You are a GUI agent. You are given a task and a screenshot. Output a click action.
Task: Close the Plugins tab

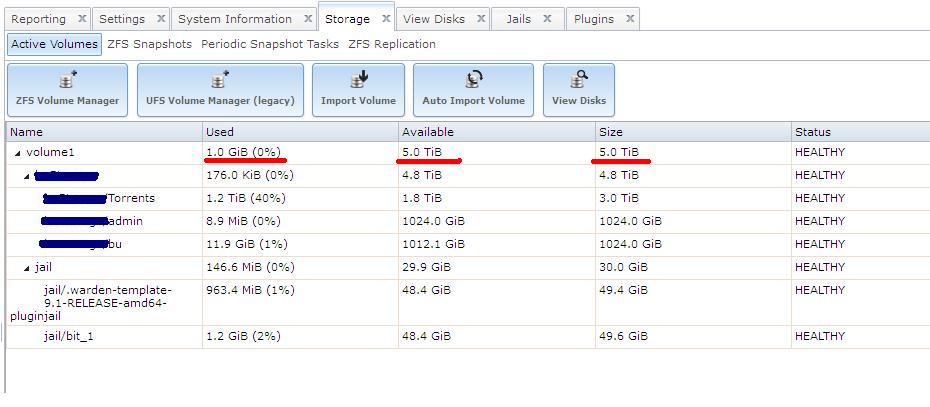(x=630, y=19)
